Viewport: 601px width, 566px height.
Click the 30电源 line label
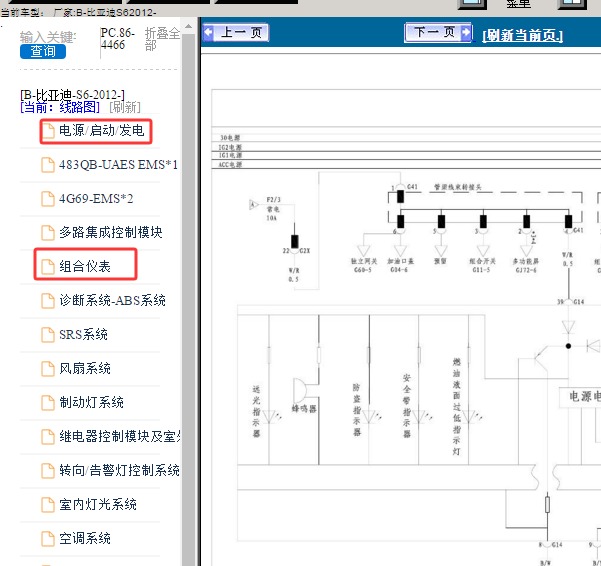(230, 138)
